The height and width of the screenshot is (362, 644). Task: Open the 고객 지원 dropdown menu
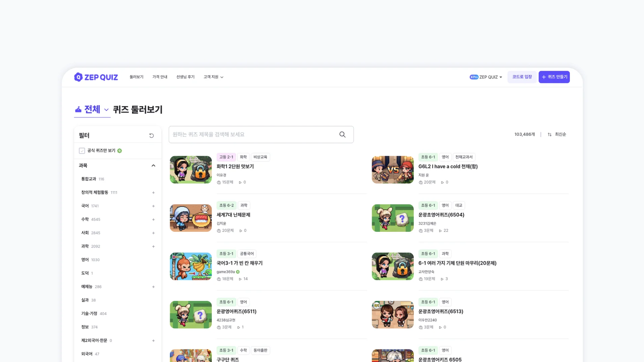click(213, 77)
